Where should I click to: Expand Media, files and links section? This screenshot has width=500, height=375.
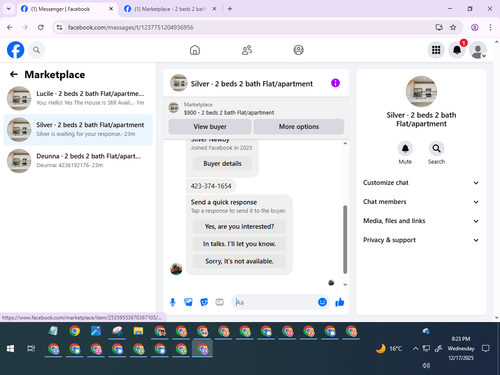[x=421, y=221]
